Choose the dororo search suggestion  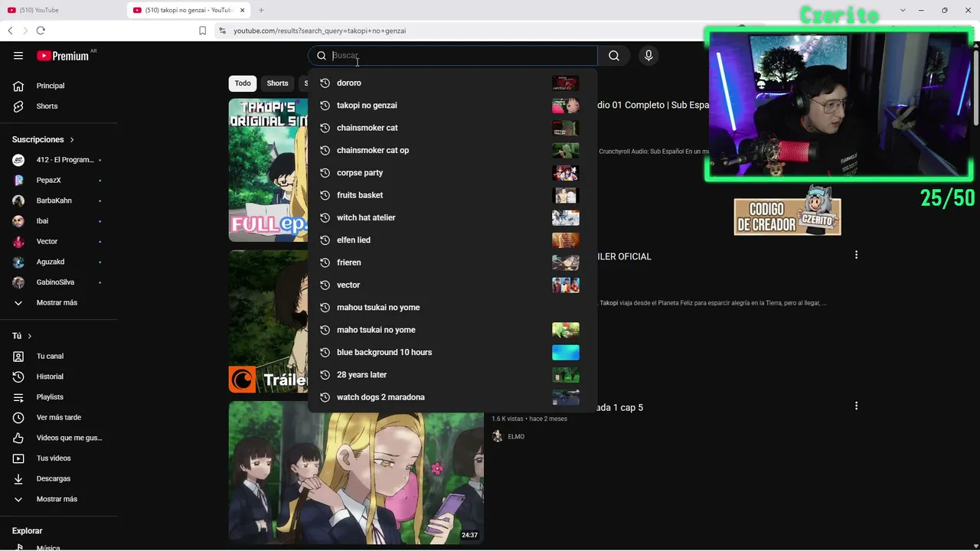pyautogui.click(x=452, y=83)
